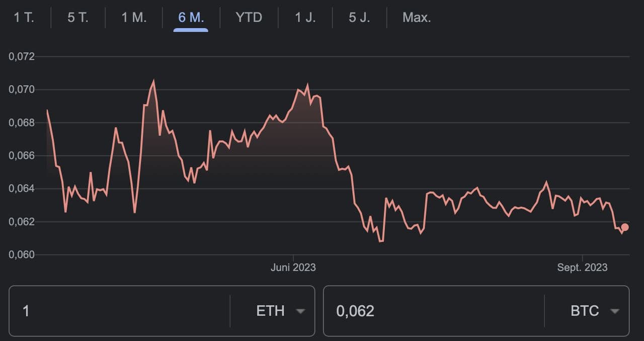Click the current price dot on chart
The image size is (644, 341).
(625, 227)
